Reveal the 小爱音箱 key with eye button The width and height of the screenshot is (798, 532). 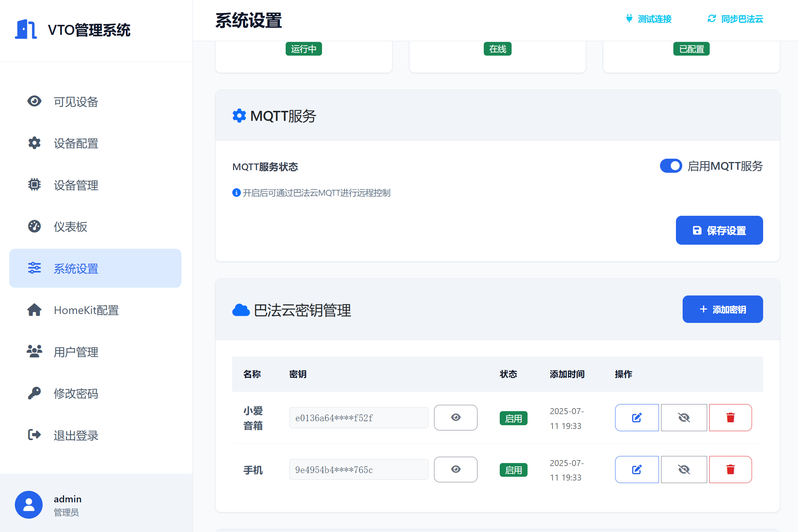point(456,417)
